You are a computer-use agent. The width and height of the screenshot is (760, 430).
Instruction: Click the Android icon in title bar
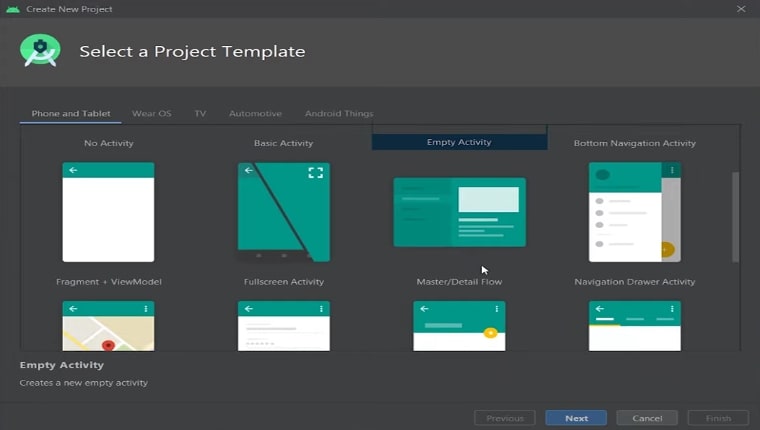click(13, 9)
